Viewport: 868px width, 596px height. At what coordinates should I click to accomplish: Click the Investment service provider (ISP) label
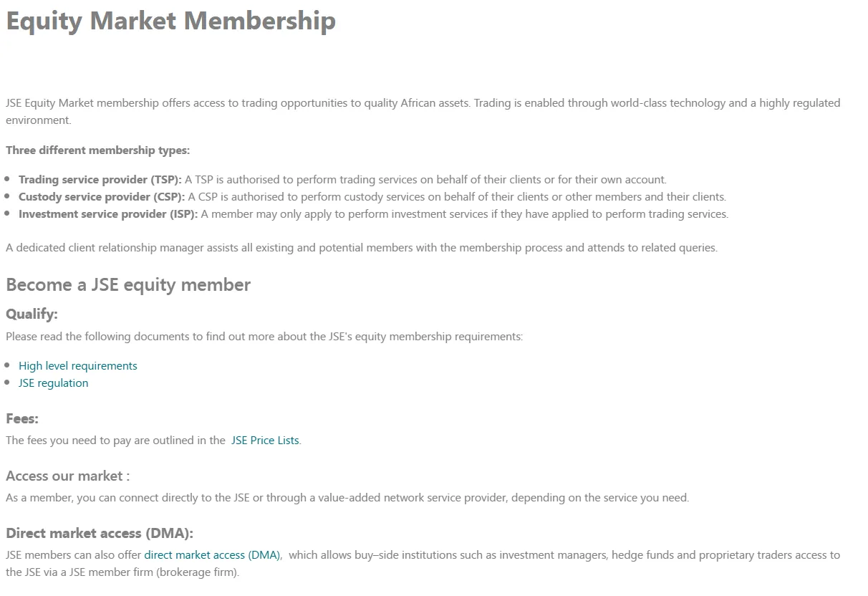point(108,214)
